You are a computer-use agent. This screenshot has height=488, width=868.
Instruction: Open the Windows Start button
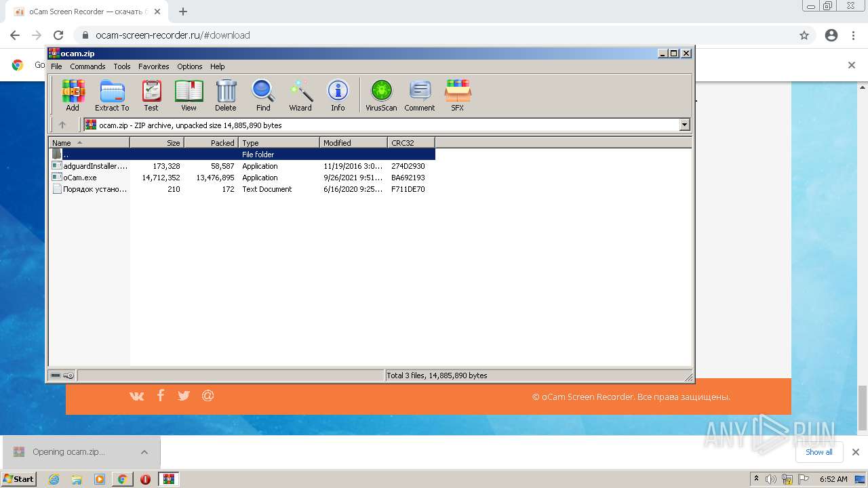[x=19, y=479]
